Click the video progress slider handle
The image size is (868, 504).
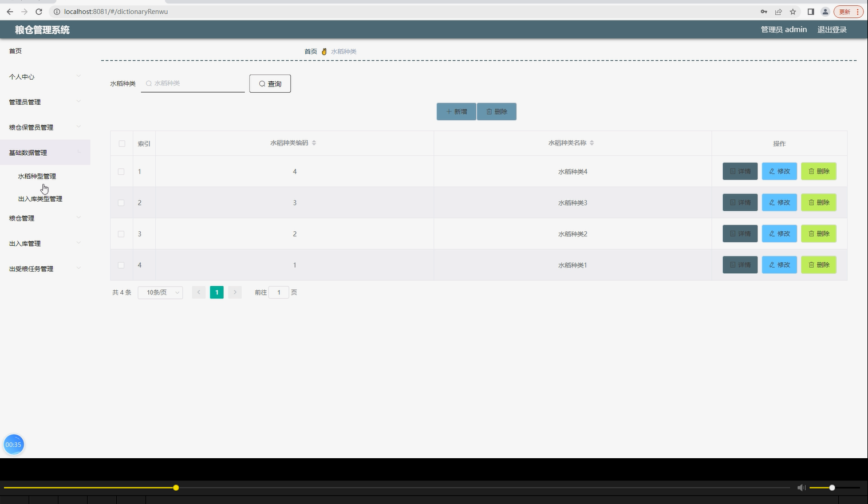pos(176,487)
